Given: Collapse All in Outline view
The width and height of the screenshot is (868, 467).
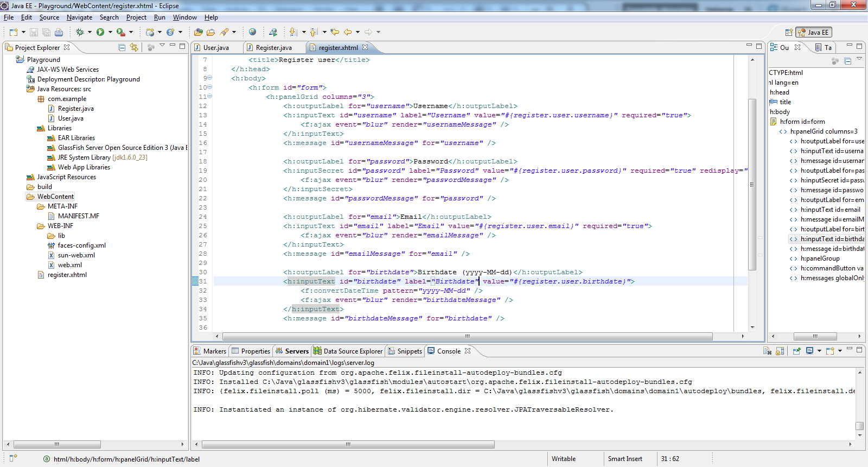Looking at the screenshot, I should point(847,61).
